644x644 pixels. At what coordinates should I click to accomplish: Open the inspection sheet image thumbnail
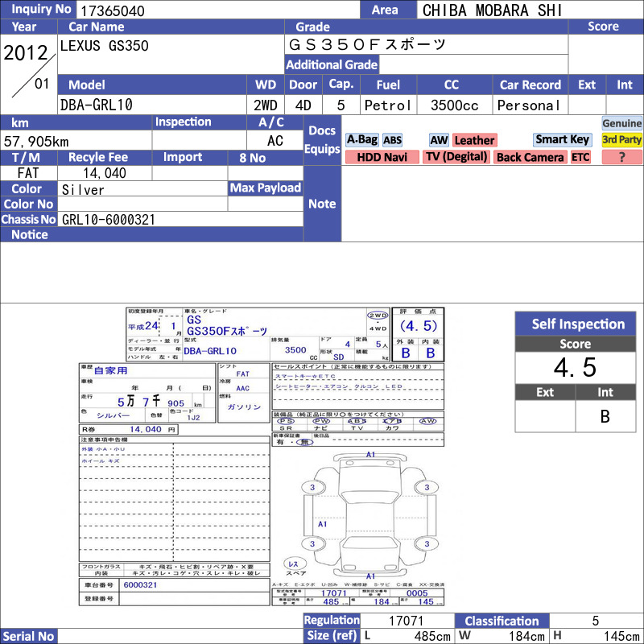point(262,456)
